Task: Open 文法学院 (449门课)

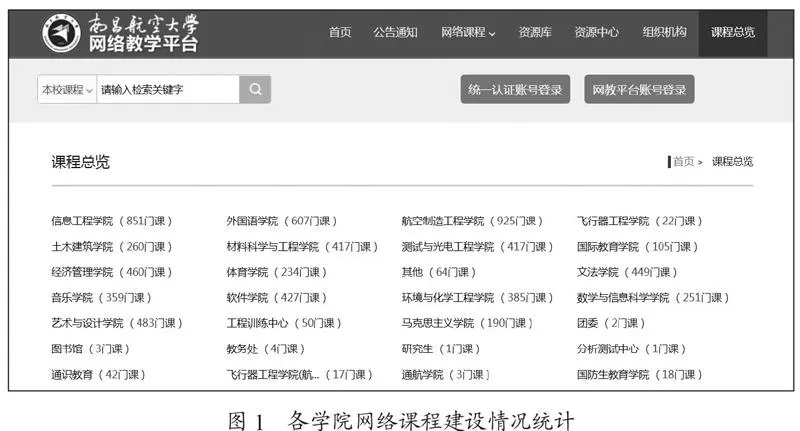Action: [x=628, y=272]
